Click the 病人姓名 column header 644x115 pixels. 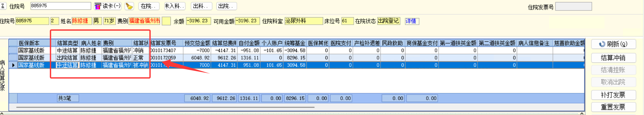(x=91, y=43)
